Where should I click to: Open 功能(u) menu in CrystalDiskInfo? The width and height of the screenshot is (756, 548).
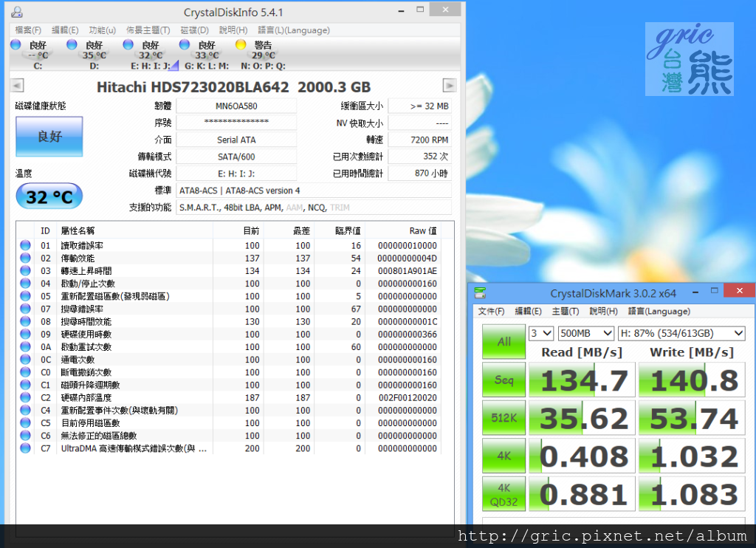pyautogui.click(x=102, y=30)
